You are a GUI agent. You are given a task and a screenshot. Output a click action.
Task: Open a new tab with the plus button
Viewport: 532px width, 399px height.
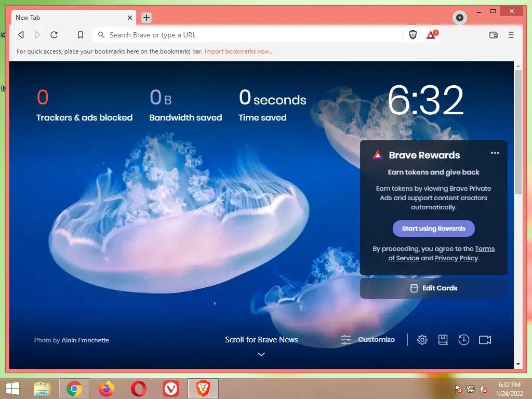coord(146,17)
